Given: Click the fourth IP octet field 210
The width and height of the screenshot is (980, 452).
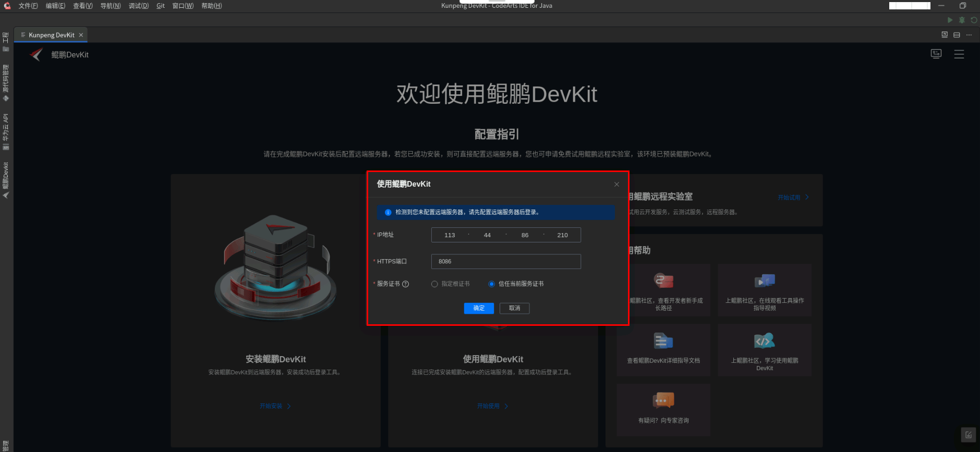Looking at the screenshot, I should point(562,235).
